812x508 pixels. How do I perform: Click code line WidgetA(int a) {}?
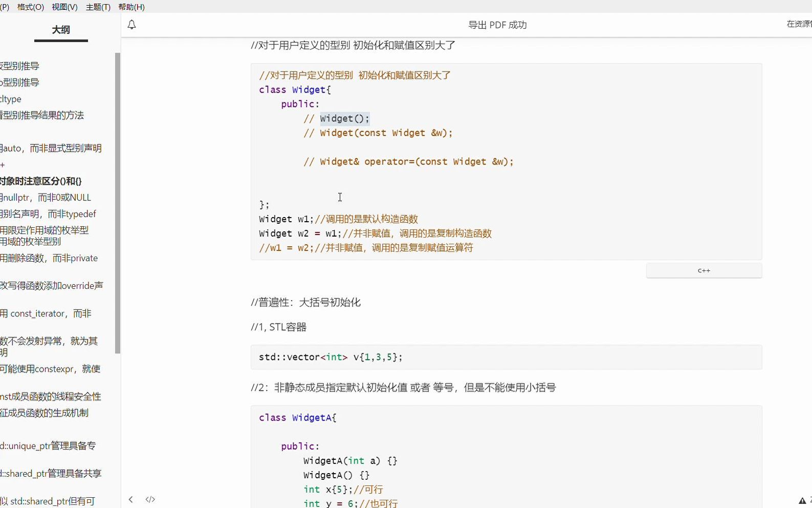point(350,460)
